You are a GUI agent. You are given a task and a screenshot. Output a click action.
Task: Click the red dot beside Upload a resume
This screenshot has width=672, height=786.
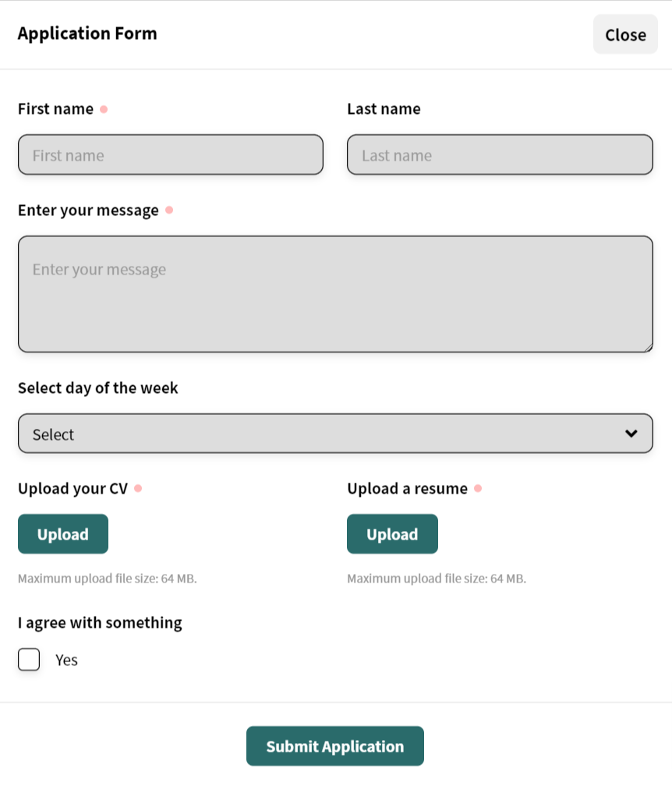click(x=478, y=488)
